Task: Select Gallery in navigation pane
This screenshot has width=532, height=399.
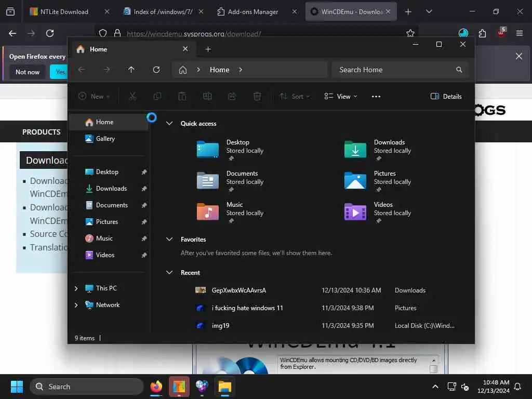Action: tap(109, 138)
